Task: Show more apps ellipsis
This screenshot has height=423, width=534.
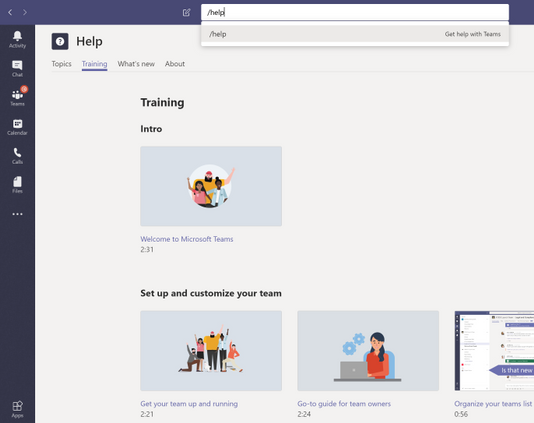Action: [17, 214]
